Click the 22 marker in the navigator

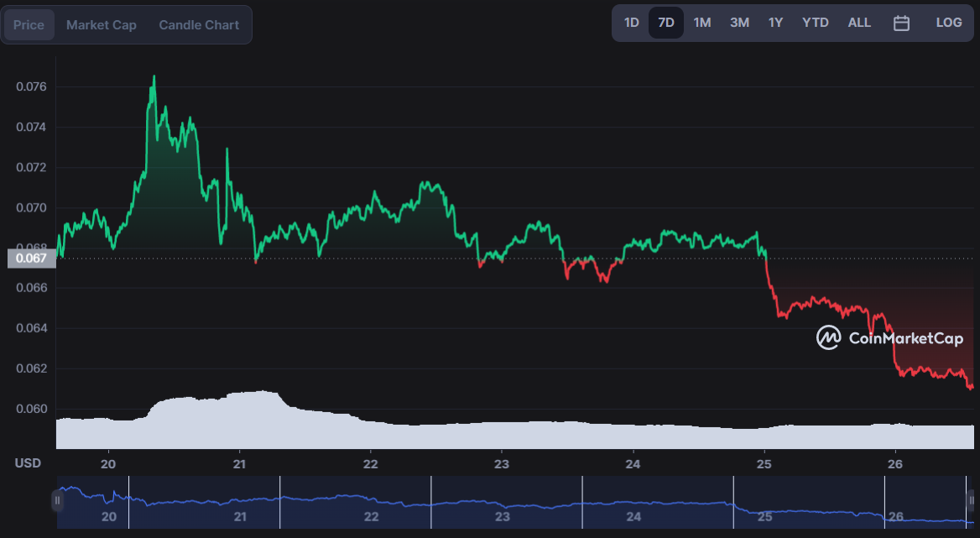coord(371,517)
